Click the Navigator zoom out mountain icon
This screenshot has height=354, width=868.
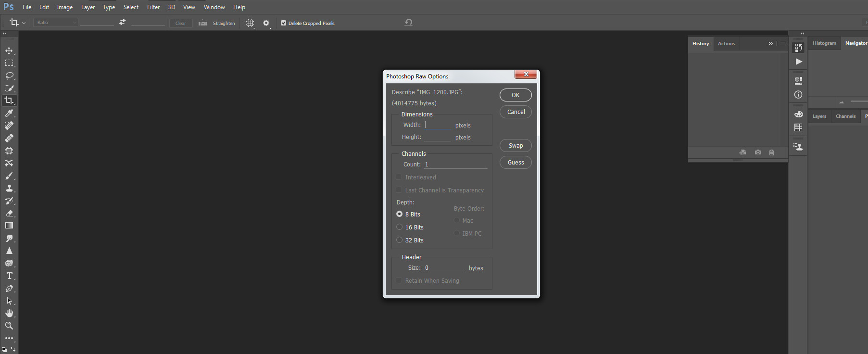(841, 102)
